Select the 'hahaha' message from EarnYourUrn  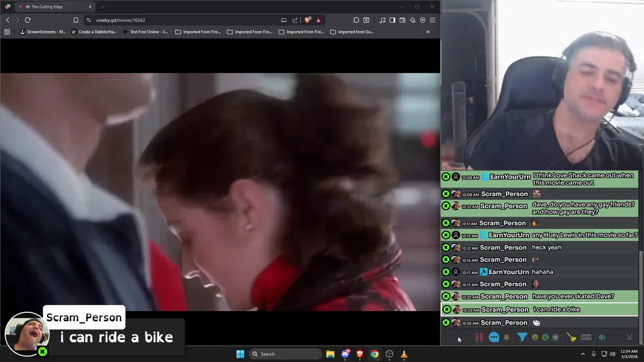point(539,272)
